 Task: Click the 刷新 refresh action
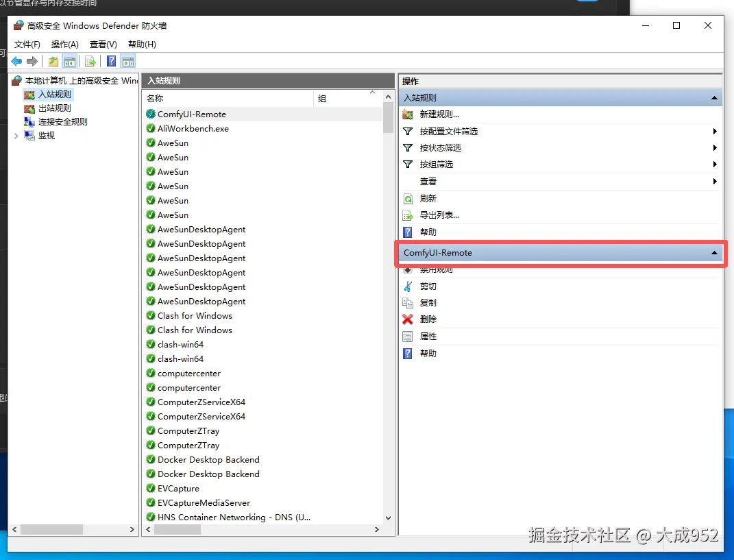pos(428,199)
